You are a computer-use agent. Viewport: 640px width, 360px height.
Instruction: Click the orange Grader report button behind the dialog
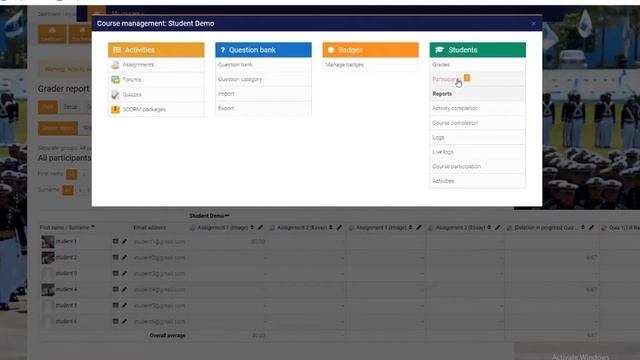[x=58, y=128]
